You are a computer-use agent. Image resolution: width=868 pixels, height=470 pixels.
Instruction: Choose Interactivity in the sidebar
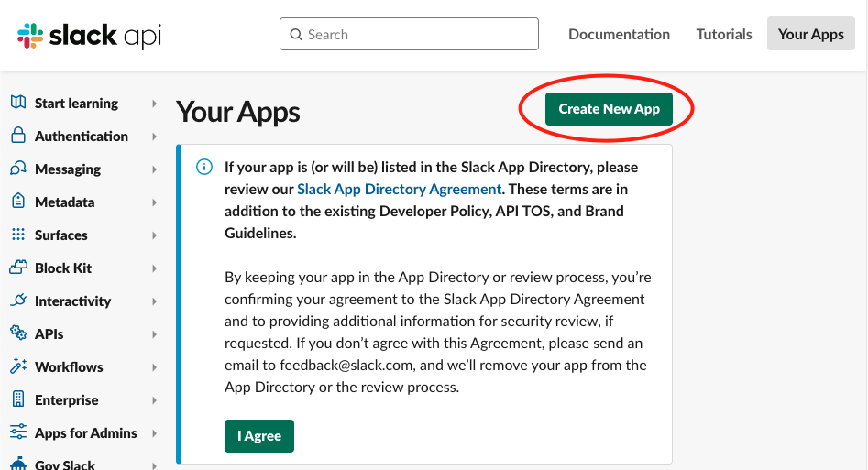pos(73,301)
